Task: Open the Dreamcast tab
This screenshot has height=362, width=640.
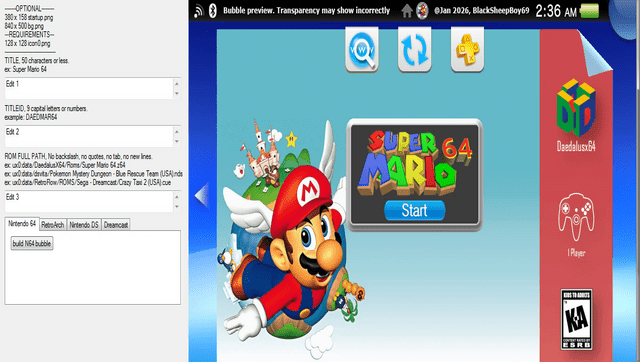Action: coord(116,225)
